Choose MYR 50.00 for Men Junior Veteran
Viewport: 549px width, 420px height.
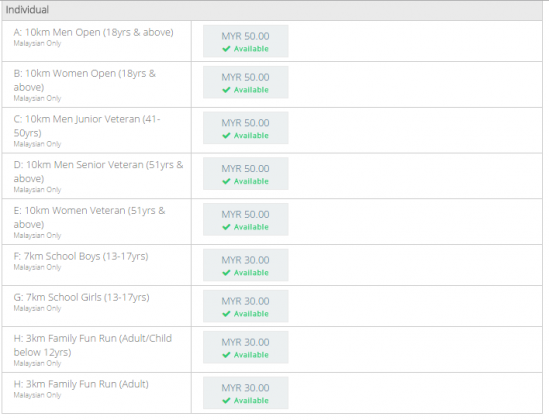[x=245, y=128]
